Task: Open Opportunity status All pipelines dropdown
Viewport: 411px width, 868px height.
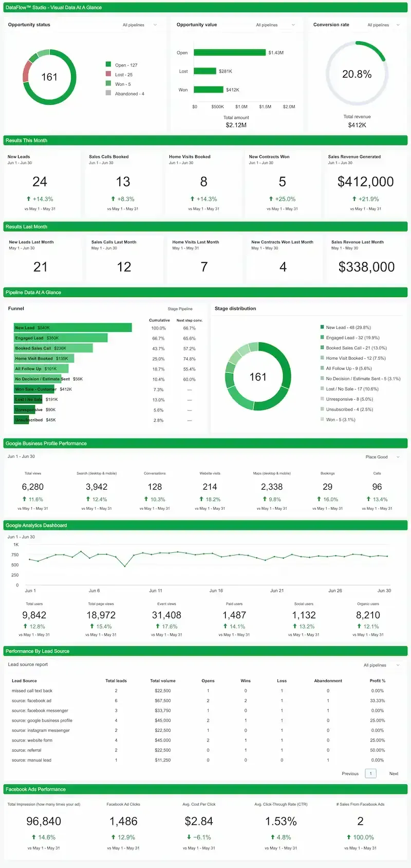Action: pos(140,25)
